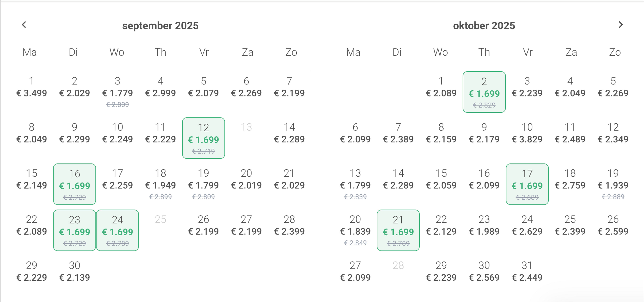Screen dimensions: 644x302
Task: Select 24 September highlighted date
Action: click(x=118, y=230)
